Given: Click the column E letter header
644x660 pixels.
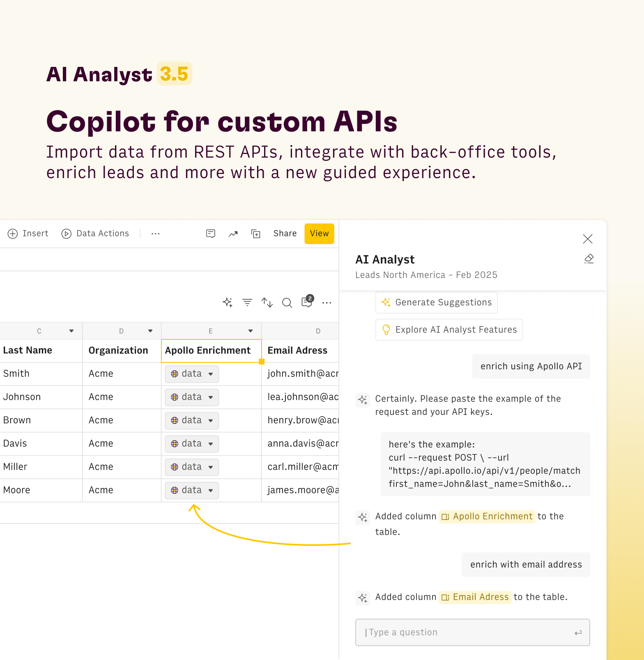Looking at the screenshot, I should click(211, 331).
